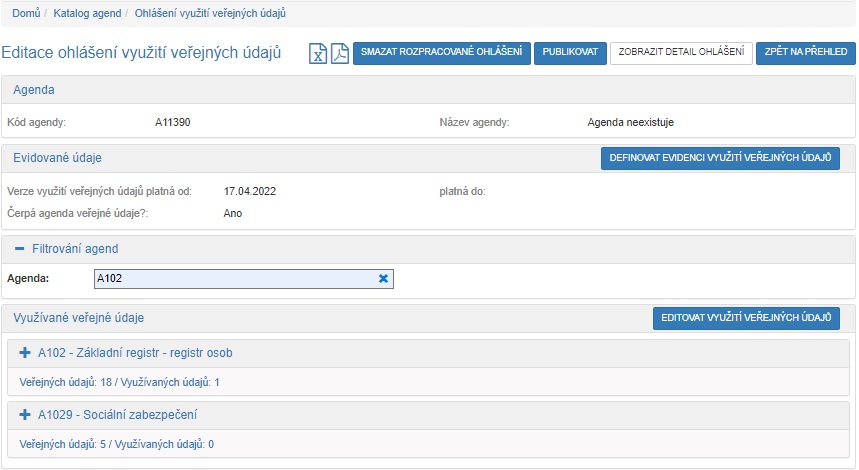Export the report as PDF
Image resolution: width=859 pixels, height=470 pixels.
339,54
